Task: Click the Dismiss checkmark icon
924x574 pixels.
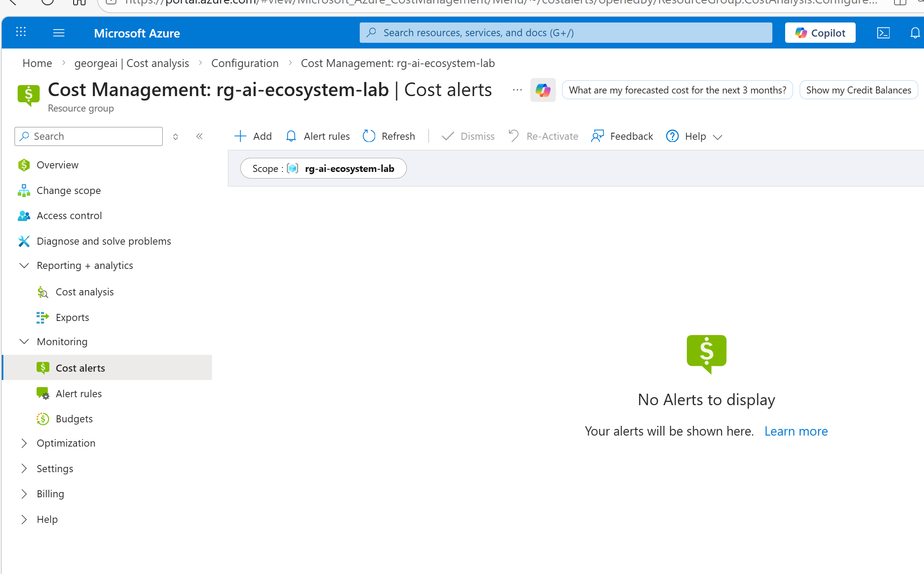Action: [x=447, y=136]
